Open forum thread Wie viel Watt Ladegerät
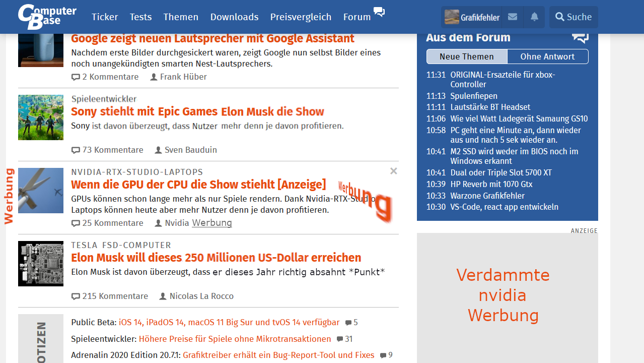644x363 pixels. click(519, 118)
